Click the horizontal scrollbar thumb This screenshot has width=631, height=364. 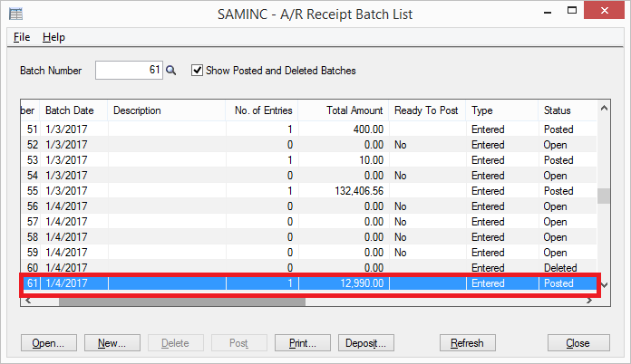pyautogui.click(x=182, y=302)
